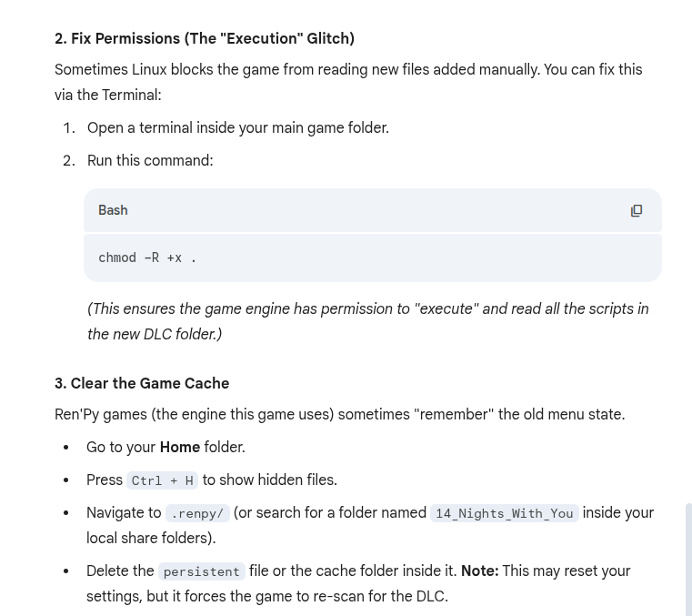The height and width of the screenshot is (616, 692).
Task: Click the bold Note: label
Action: point(479,571)
